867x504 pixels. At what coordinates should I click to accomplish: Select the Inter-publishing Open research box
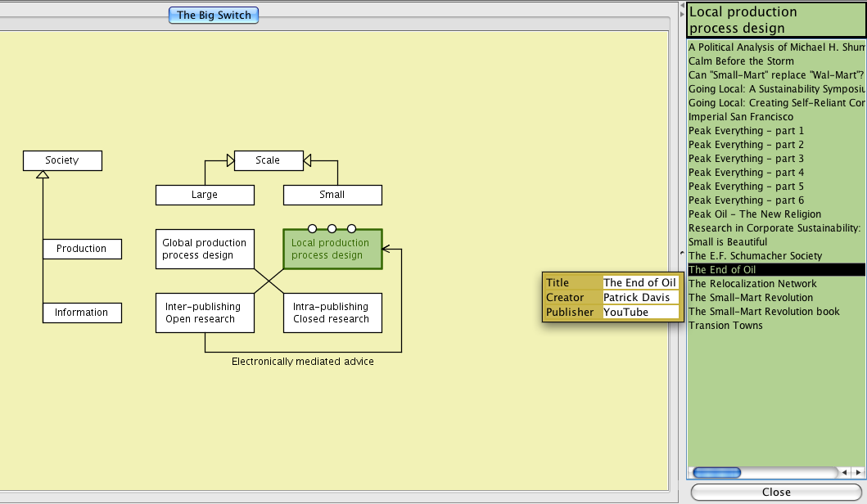tap(205, 313)
